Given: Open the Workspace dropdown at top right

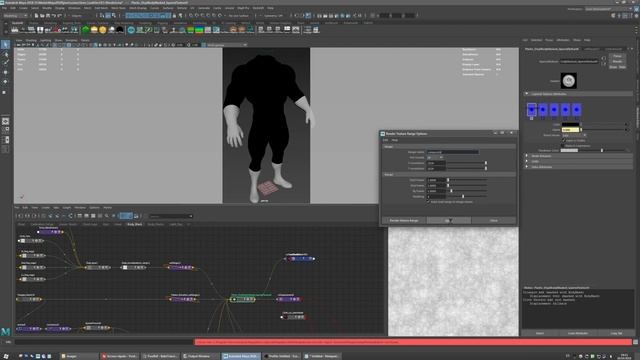Looking at the screenshot, I should click(609, 9).
